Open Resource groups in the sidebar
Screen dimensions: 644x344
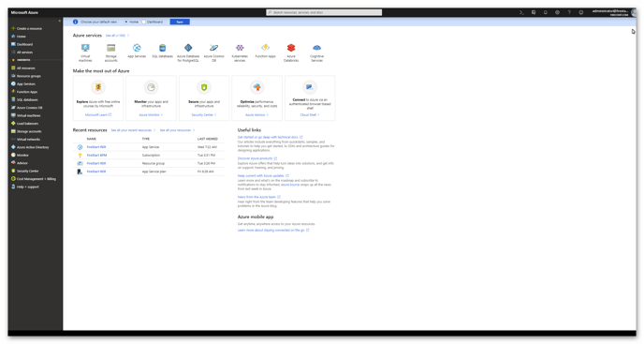(x=28, y=76)
